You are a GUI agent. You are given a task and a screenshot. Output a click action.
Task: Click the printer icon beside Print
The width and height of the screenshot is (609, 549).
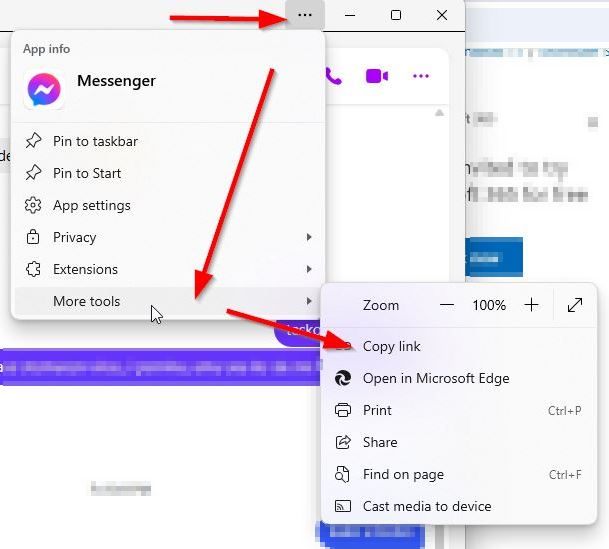(x=343, y=410)
